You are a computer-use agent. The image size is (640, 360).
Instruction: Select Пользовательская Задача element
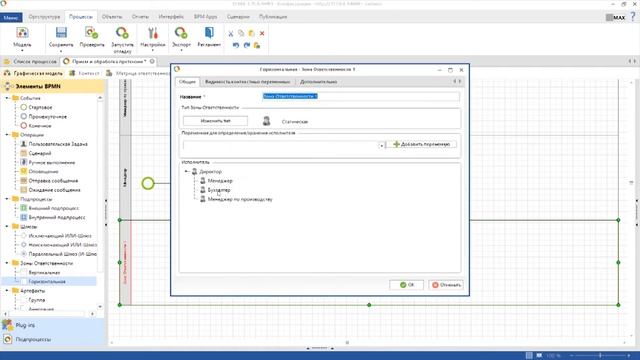coord(58,144)
